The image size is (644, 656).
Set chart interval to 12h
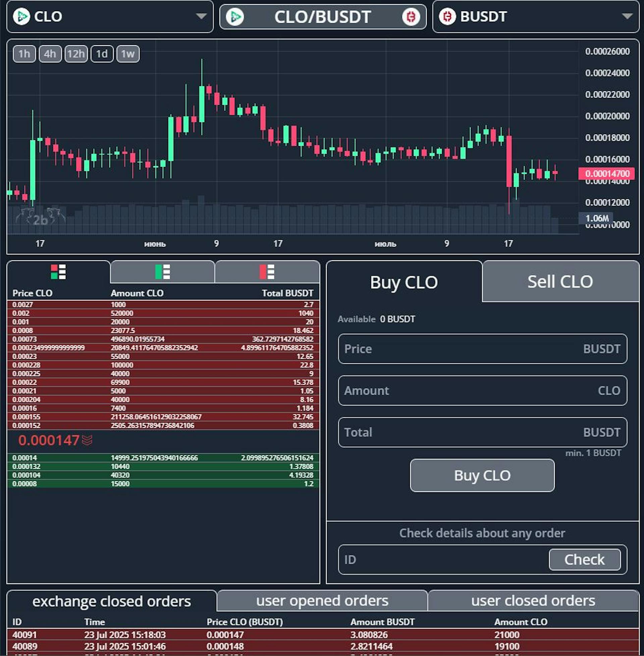76,54
